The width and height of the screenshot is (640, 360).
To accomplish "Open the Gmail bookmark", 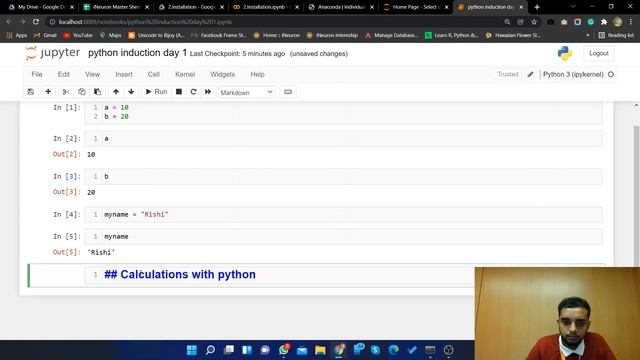I will point(46,36).
